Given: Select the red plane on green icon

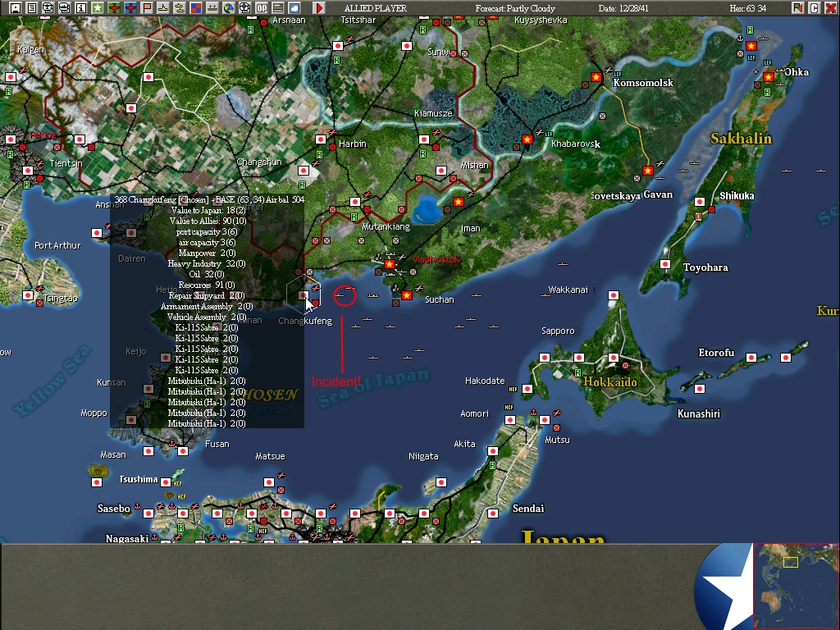Looking at the screenshot, I should [113, 8].
